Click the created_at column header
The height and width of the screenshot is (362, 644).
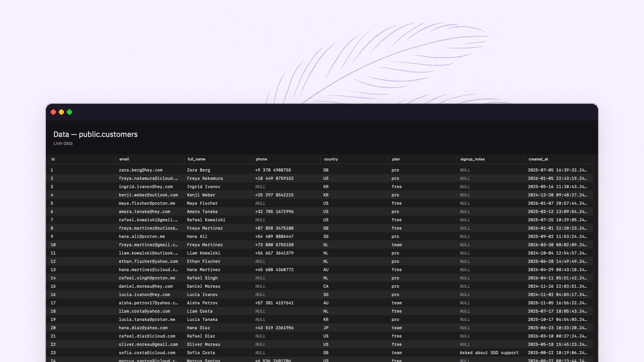(559, 159)
